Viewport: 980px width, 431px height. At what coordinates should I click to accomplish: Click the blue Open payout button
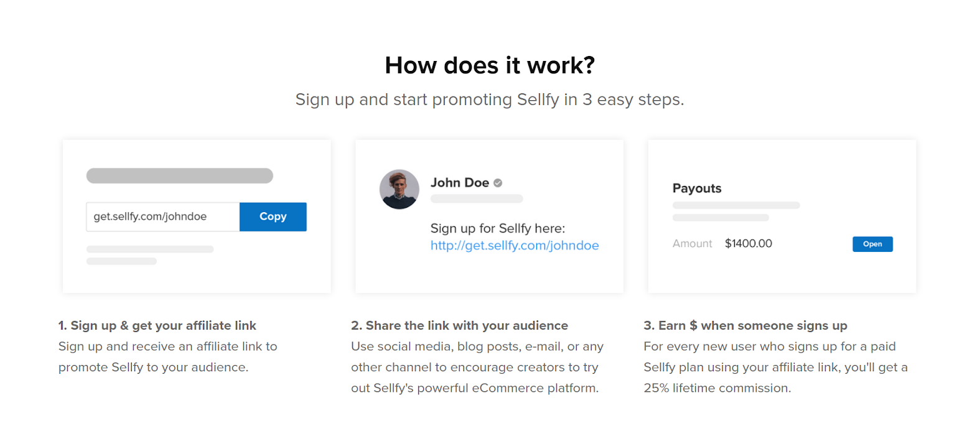(x=872, y=244)
